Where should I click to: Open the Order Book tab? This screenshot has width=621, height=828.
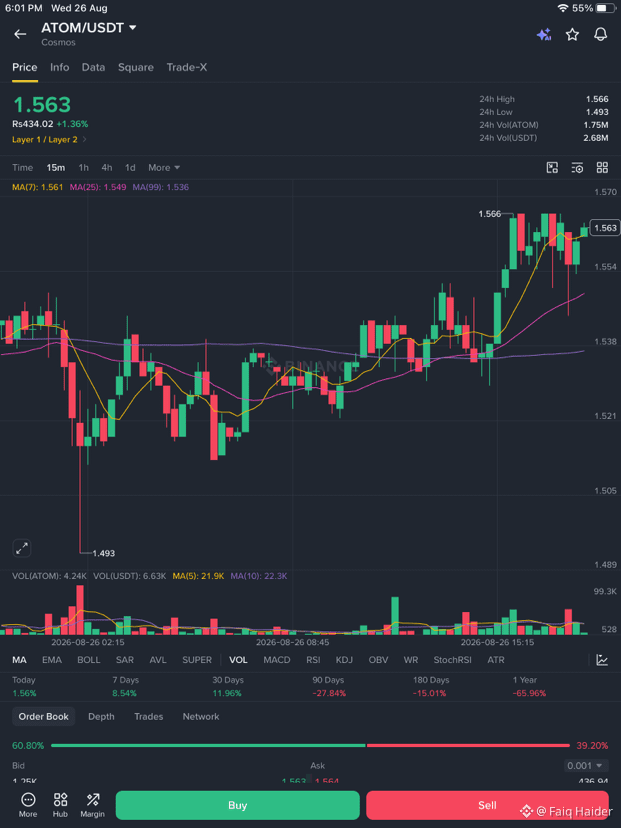pos(44,717)
